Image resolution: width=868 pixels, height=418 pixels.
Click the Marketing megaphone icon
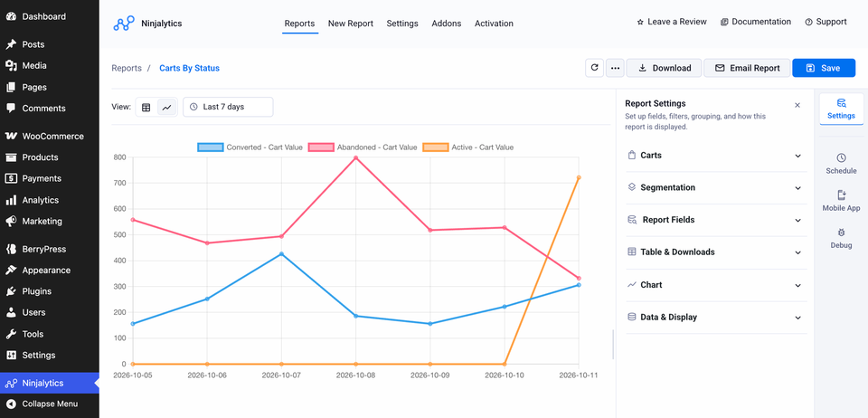(x=11, y=221)
